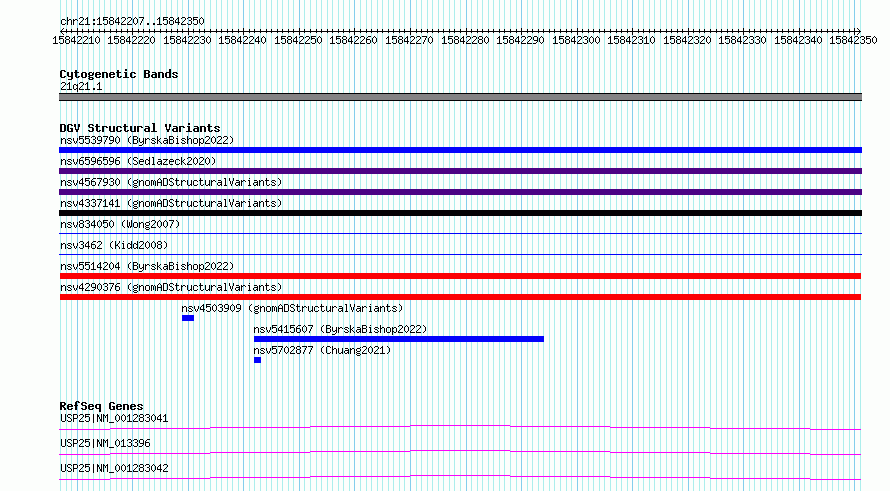Click the chr21:15842207..15842350 region label
Viewport: 890px width, 491px height.
[x=132, y=21]
